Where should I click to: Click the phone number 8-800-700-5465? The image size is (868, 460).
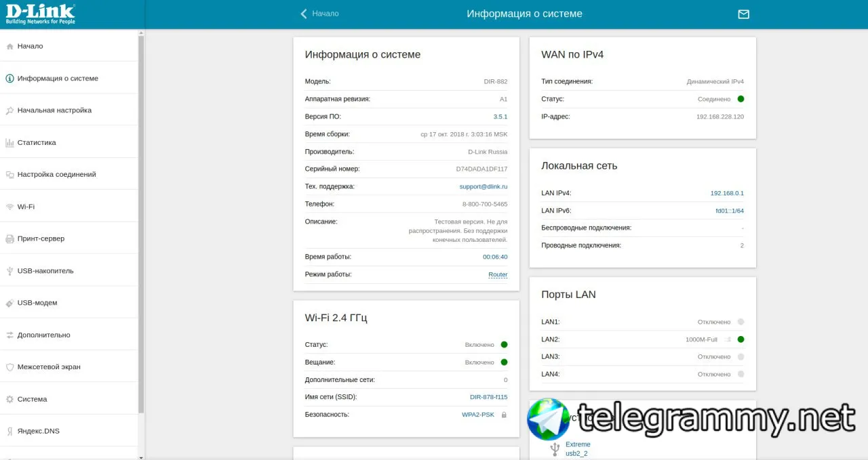485,204
